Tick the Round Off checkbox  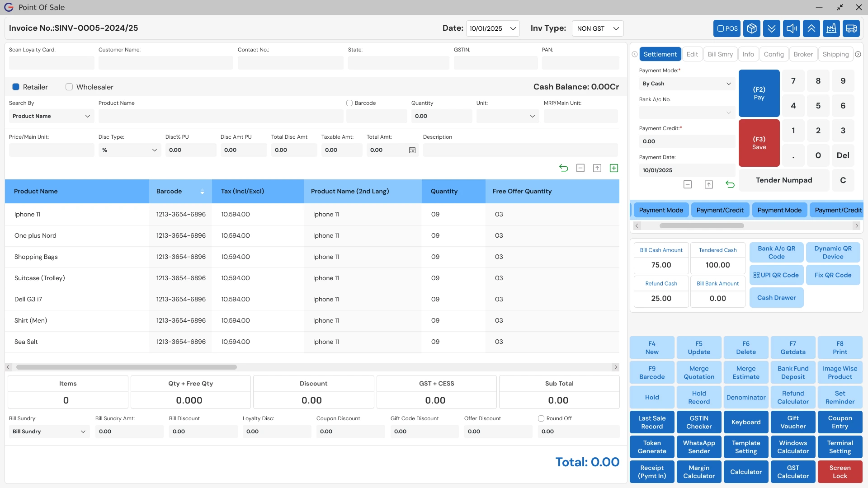point(541,418)
